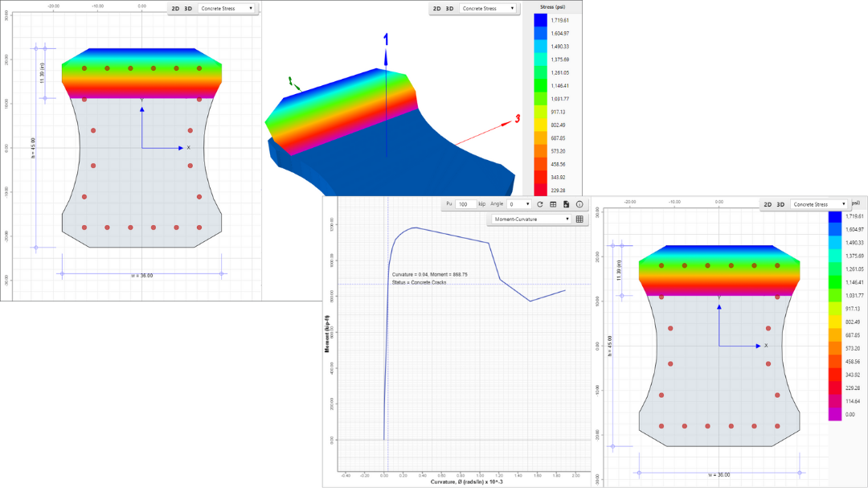Image resolution: width=868 pixels, height=488 pixels.
Task: Click the refresh icon in the Moment-Curvature toolbar
Action: pos(540,204)
